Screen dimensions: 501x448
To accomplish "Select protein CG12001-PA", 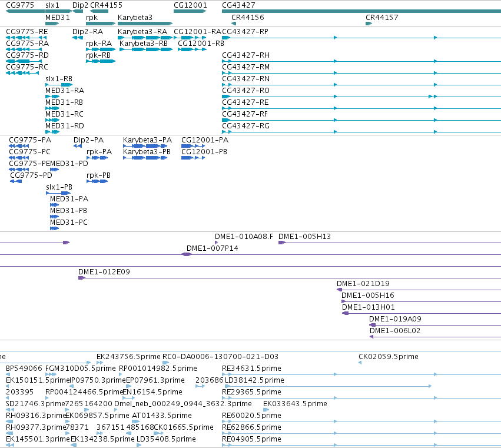I will point(205,140).
